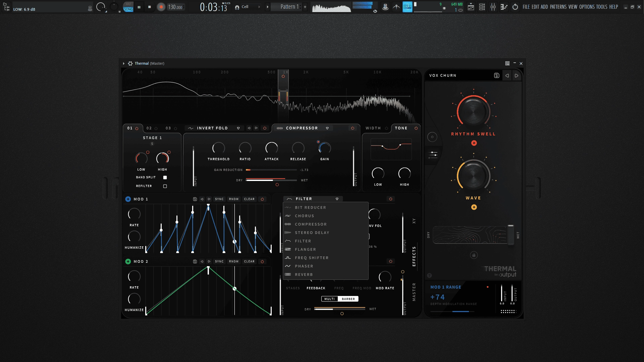Click MOD 1 SYNC button
Viewport: 644px width, 362px height.
(x=219, y=199)
